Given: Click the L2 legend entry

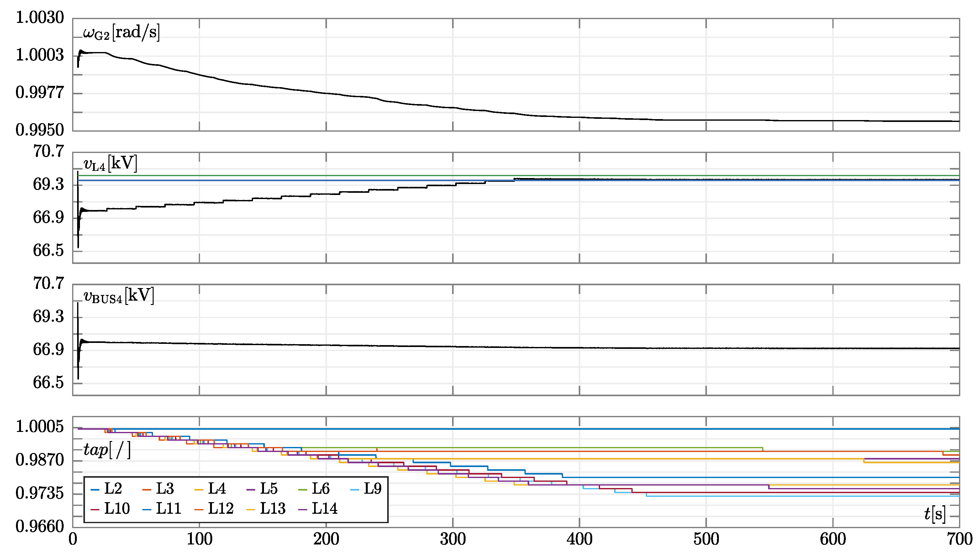Looking at the screenshot, I should (x=113, y=489).
